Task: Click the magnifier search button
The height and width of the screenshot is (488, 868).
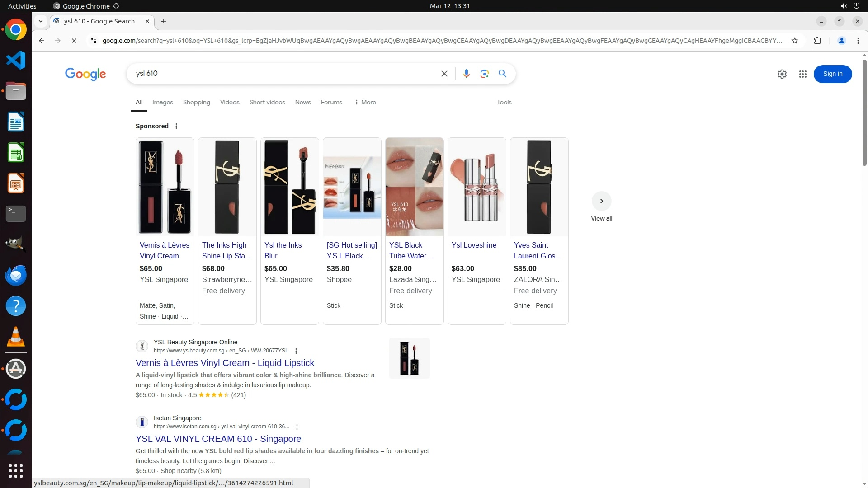Action: (502, 74)
